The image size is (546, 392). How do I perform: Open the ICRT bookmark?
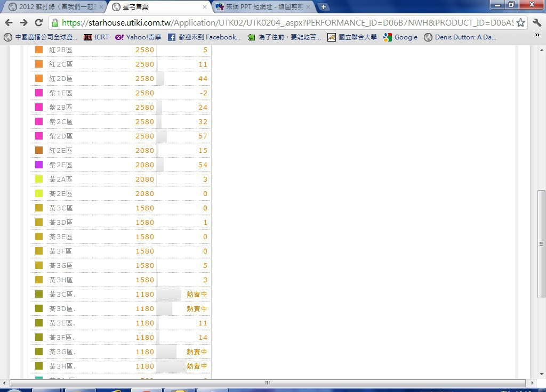click(96, 37)
